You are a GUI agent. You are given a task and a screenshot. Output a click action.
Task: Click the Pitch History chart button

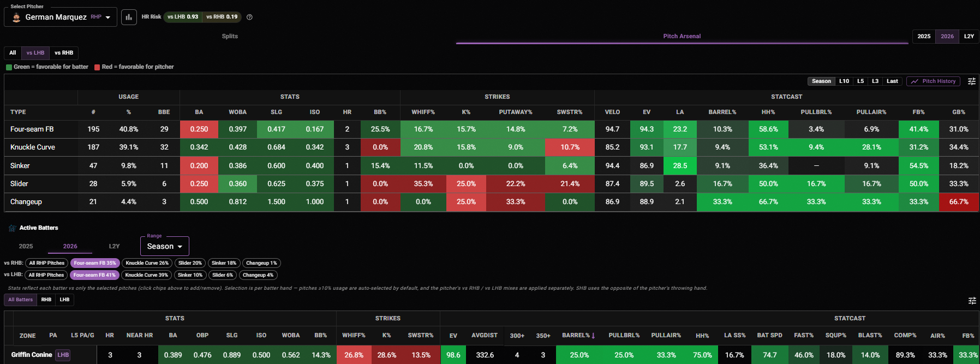[x=933, y=81]
